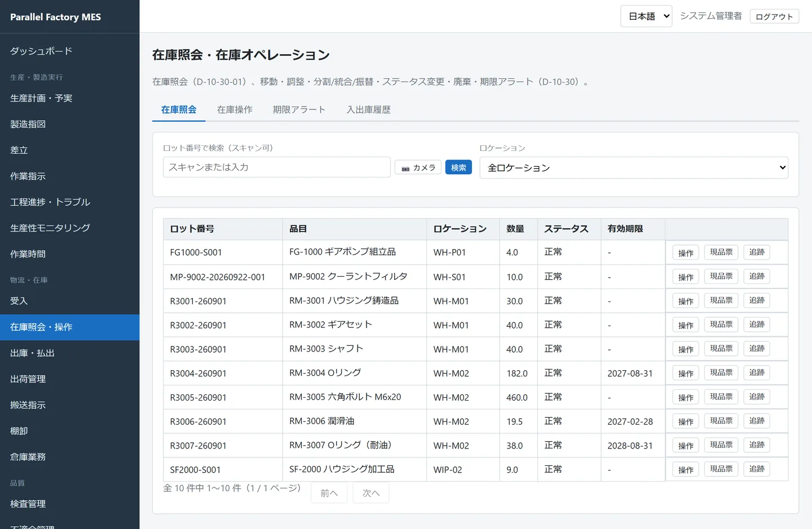Click 現品票 for lot R3006-260901

point(721,421)
